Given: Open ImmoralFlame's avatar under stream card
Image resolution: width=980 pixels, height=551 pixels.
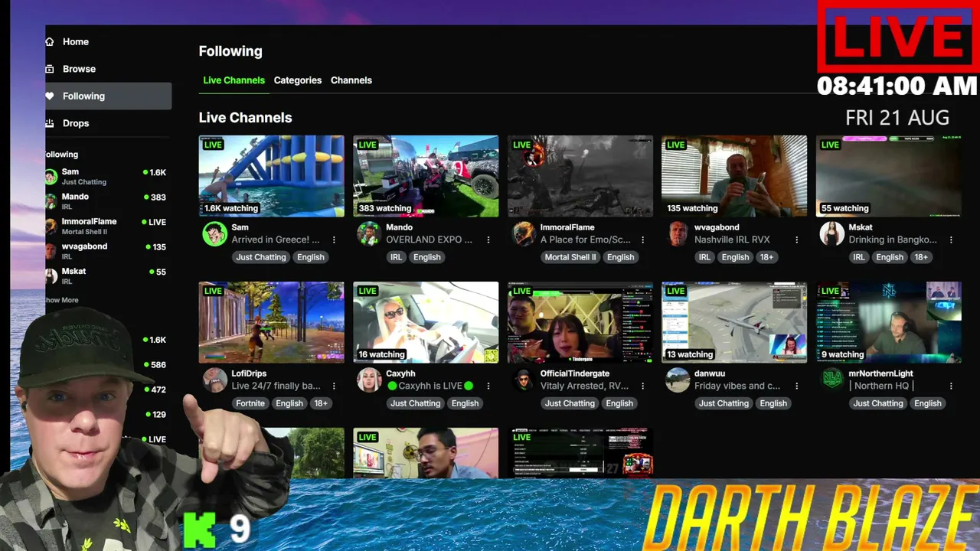Looking at the screenshot, I should pos(524,234).
